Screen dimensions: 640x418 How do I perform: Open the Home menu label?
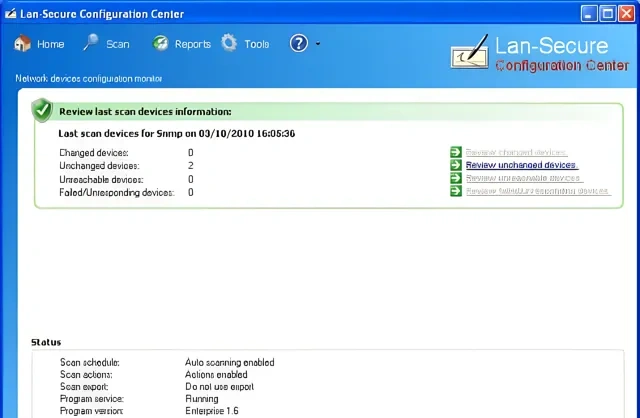coord(51,44)
